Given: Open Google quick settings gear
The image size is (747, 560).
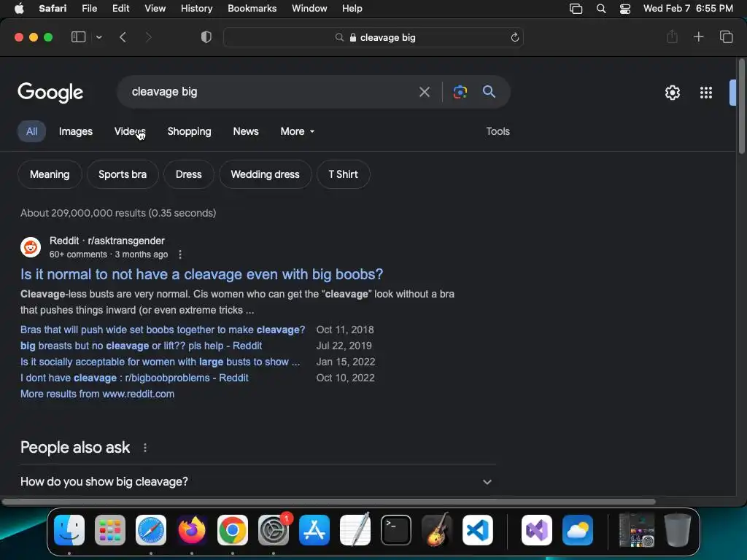Looking at the screenshot, I should click(x=672, y=93).
